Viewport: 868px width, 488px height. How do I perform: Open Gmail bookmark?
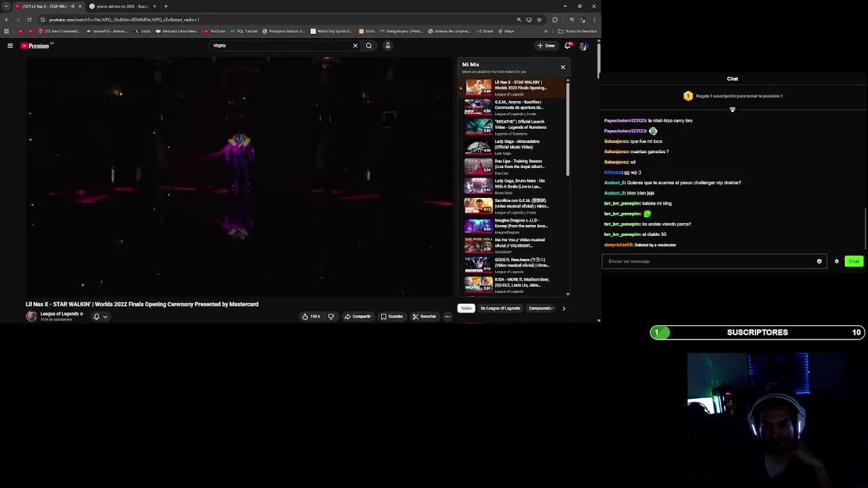[x=485, y=31]
